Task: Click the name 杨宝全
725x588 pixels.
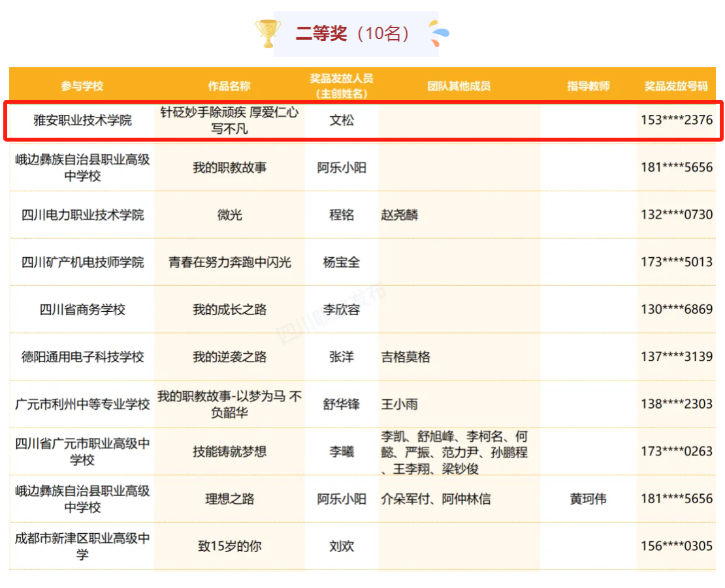Action: coord(341,262)
